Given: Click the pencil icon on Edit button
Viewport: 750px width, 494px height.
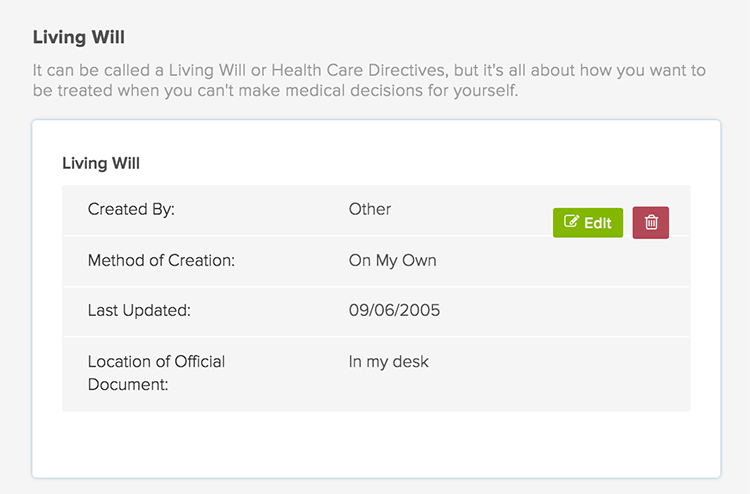Looking at the screenshot, I should click(x=572, y=222).
